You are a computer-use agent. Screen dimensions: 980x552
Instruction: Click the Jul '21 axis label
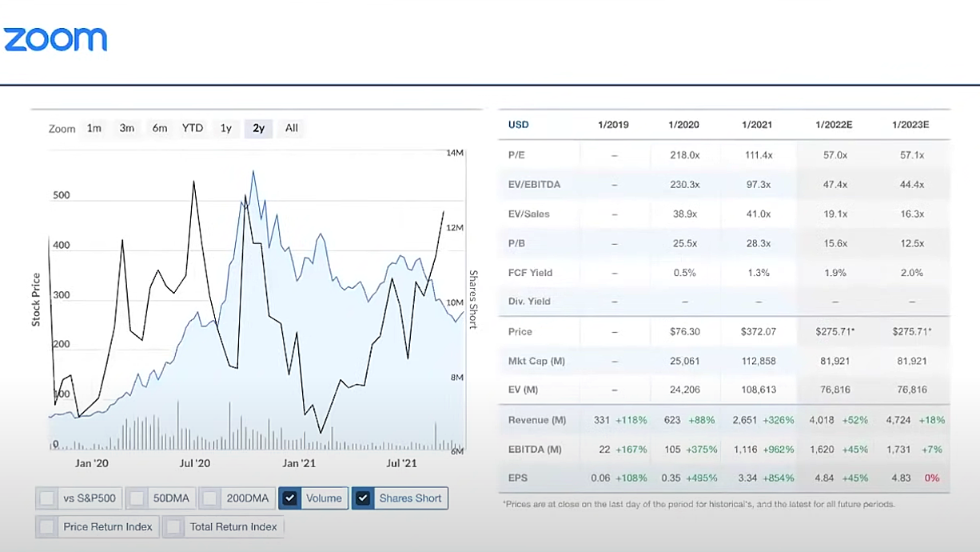point(401,463)
